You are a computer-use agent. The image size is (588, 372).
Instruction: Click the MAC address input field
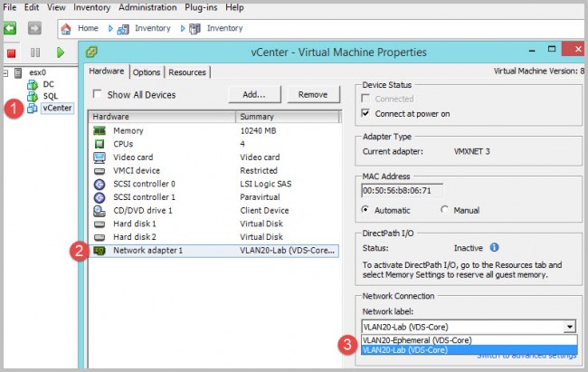[402, 191]
